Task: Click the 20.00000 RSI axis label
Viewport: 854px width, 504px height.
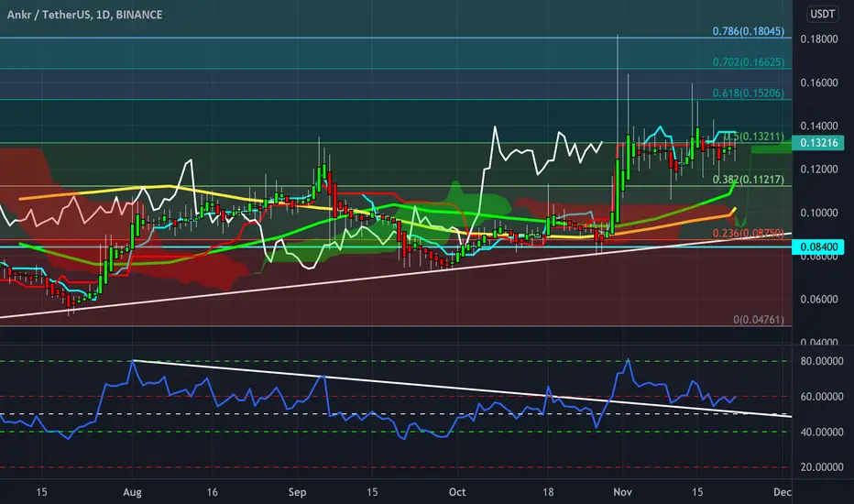Action: coord(821,467)
